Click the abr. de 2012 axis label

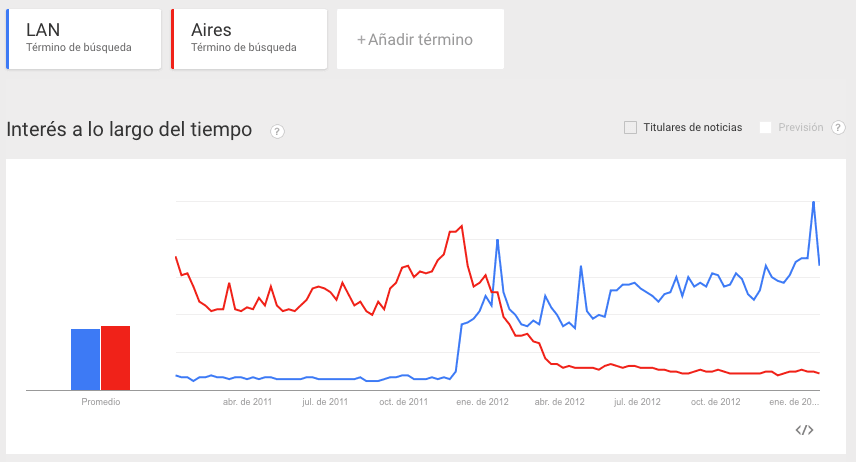coord(560,402)
